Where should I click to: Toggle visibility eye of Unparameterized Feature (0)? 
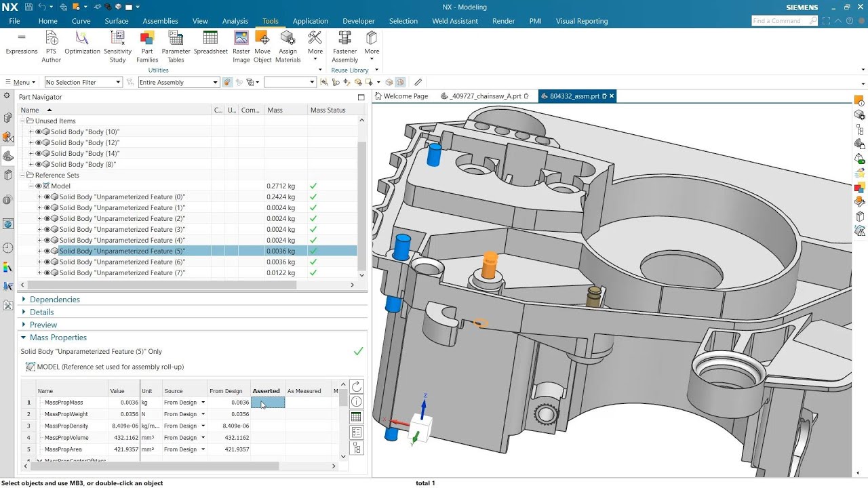(47, 197)
